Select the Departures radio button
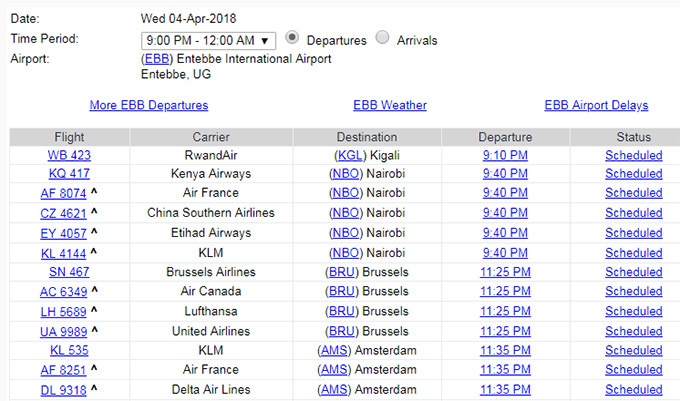680x401 pixels. pyautogui.click(x=292, y=38)
